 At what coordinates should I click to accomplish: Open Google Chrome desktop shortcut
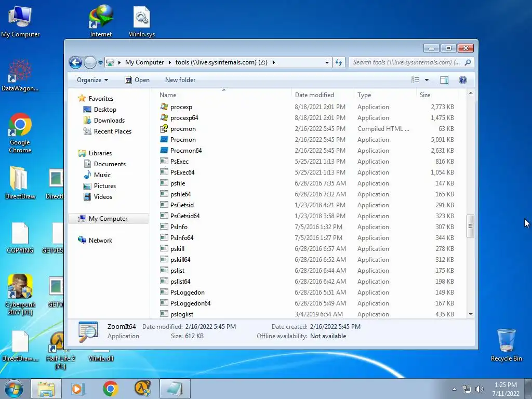click(20, 133)
